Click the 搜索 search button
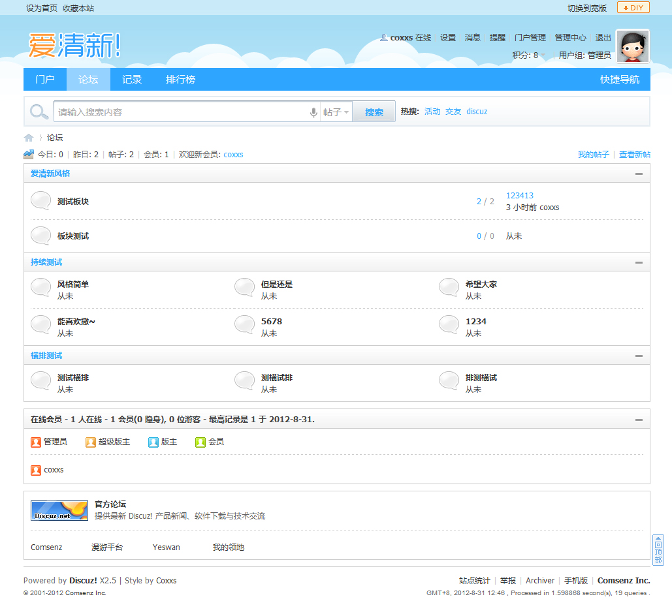 374,112
